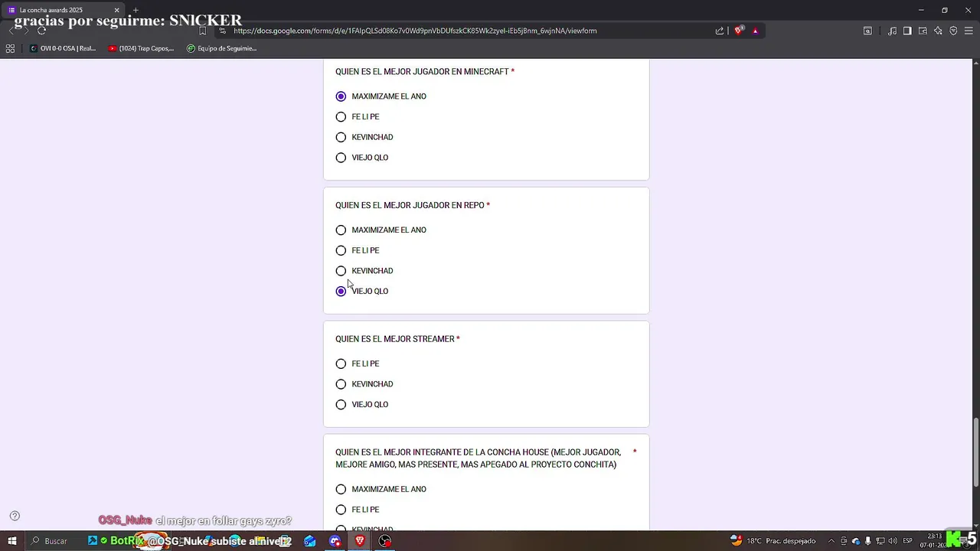The width and height of the screenshot is (980, 551).
Task: Open the browser hamburger main menu
Action: 969,31
